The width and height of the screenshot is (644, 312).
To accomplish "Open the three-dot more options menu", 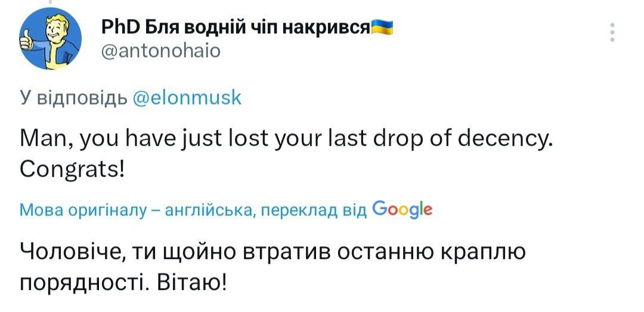I will pyautogui.click(x=612, y=32).
